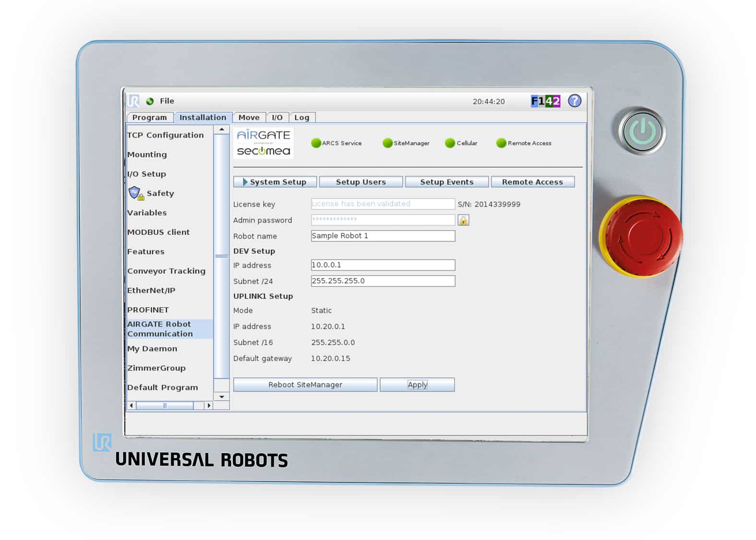This screenshot has height=540, width=756.
Task: Open the Setup Users section
Action: (361, 182)
